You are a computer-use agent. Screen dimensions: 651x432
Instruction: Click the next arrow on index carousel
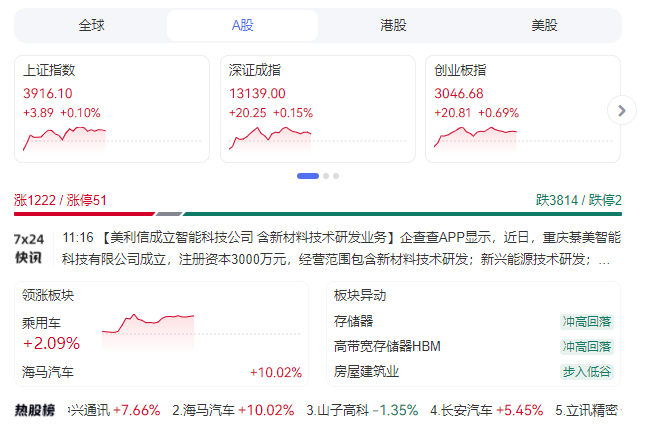(622, 110)
